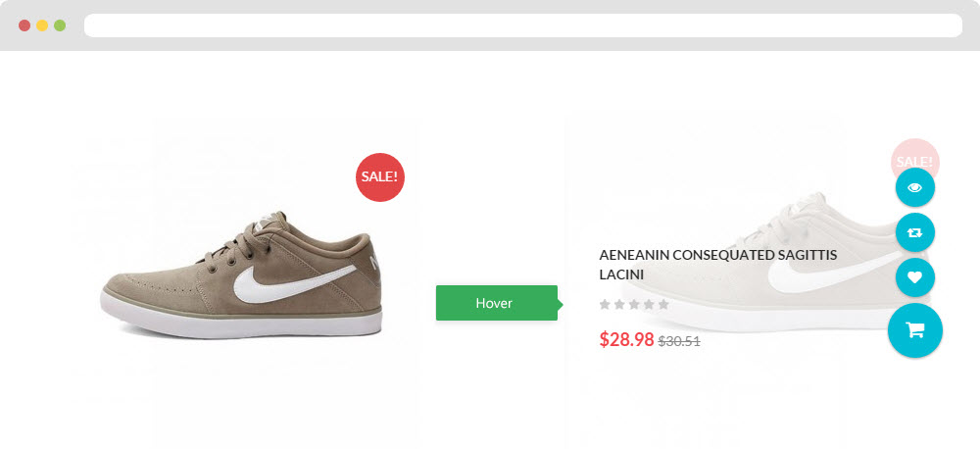The height and width of the screenshot is (449, 980).
Task: Click the green window dot in browser bar
Action: [x=60, y=25]
